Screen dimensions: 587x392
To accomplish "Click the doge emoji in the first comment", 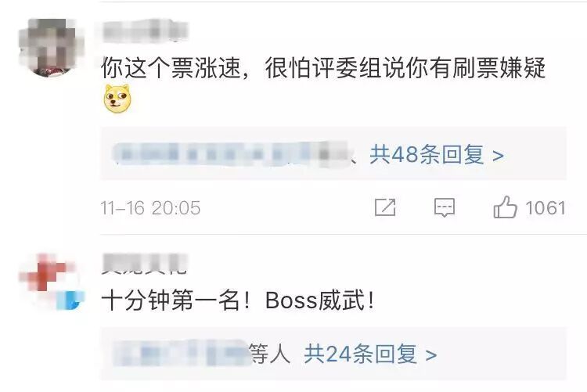I will click(x=117, y=99).
